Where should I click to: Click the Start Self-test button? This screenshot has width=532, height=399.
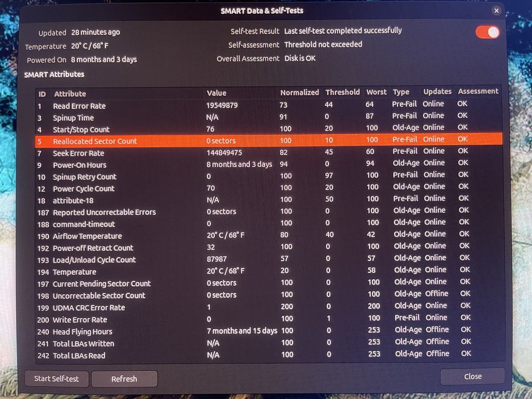56,378
